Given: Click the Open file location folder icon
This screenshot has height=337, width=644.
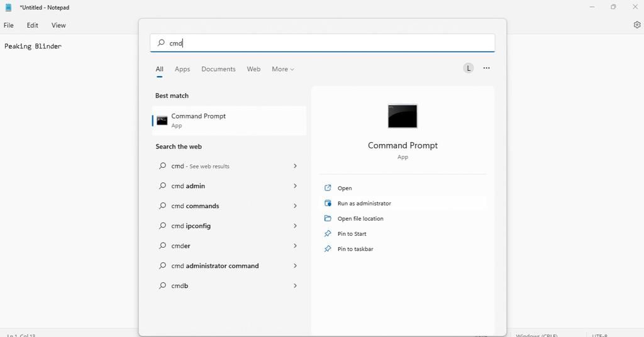Looking at the screenshot, I should pyautogui.click(x=328, y=218).
